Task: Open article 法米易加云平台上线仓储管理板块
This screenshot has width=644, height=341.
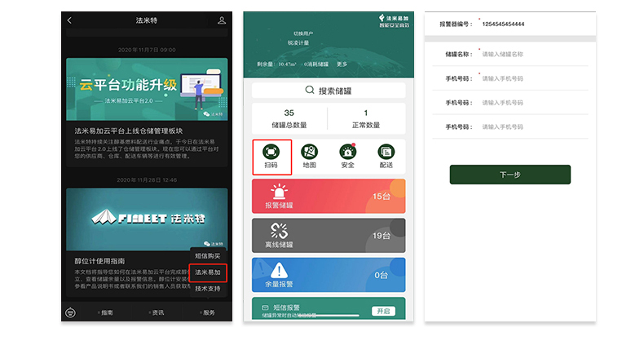Action: pyautogui.click(x=129, y=131)
